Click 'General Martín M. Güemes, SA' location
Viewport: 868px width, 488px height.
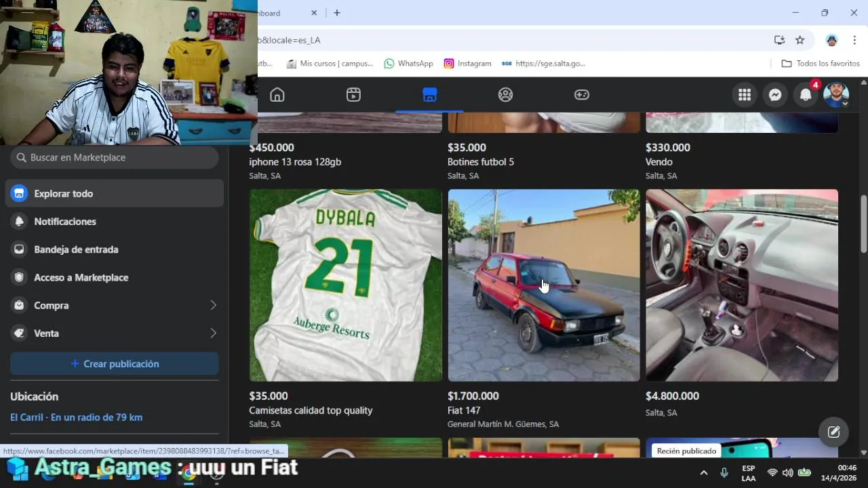(x=503, y=424)
